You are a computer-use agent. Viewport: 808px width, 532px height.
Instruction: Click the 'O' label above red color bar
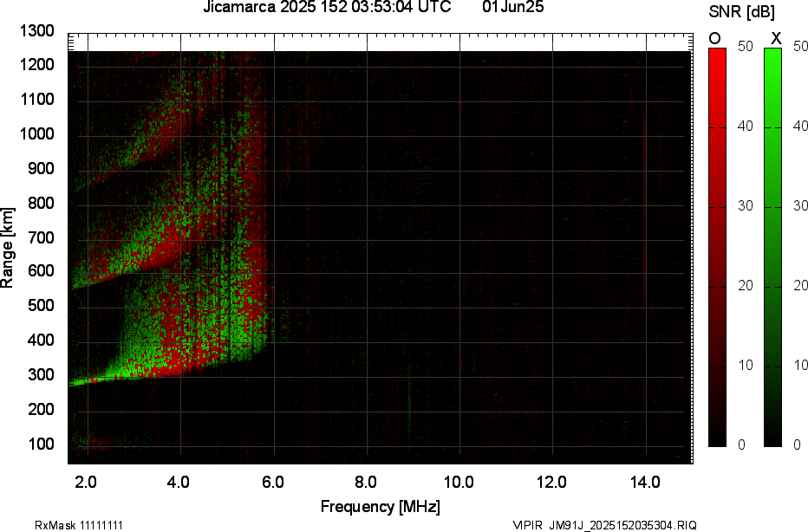(x=714, y=39)
